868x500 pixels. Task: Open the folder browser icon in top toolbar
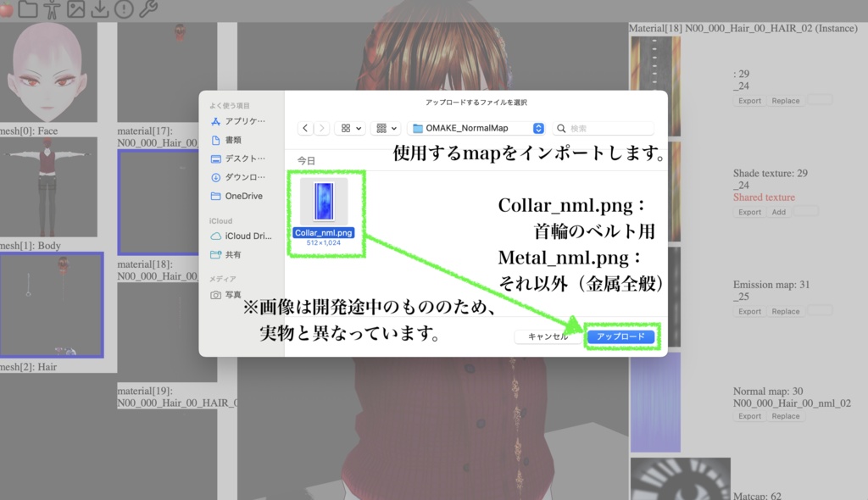[28, 10]
